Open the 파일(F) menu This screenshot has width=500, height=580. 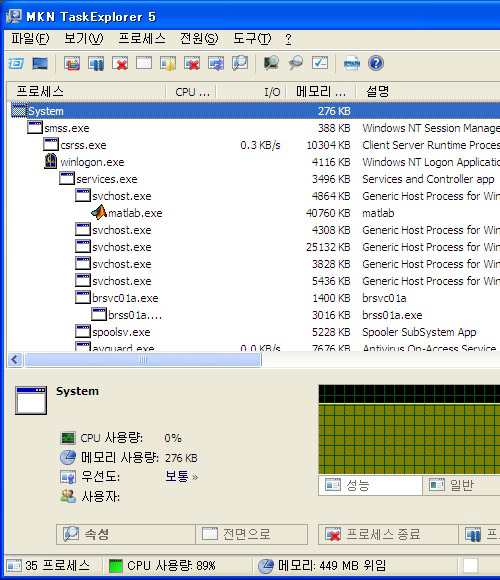[x=30, y=38]
